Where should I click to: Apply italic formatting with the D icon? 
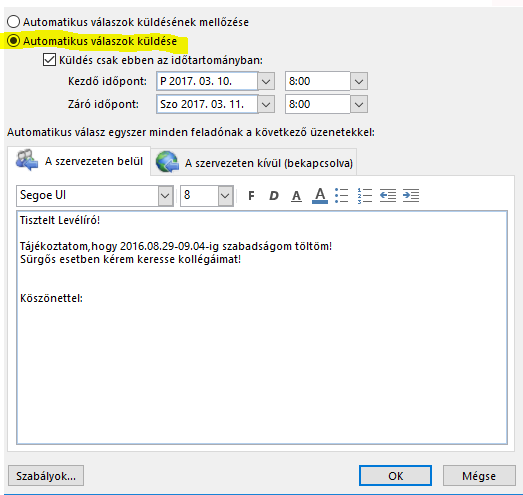[274, 195]
